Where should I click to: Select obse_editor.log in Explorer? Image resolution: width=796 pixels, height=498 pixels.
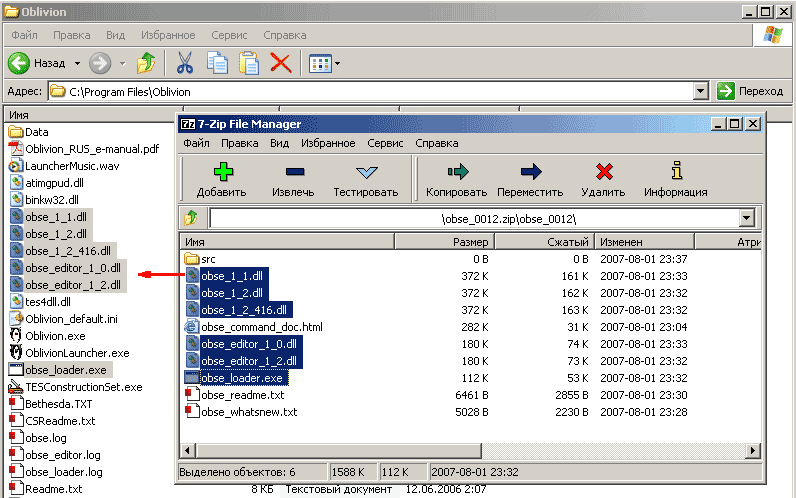tap(55, 455)
